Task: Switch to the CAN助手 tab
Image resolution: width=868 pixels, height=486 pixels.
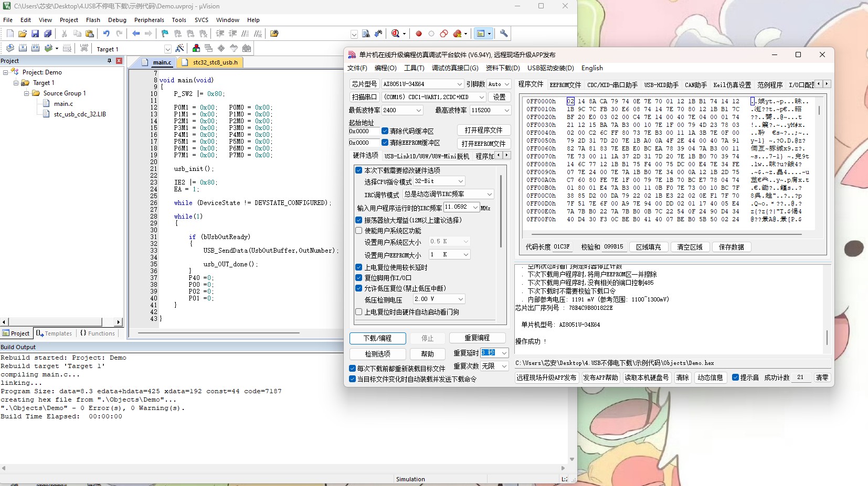Action: point(696,84)
